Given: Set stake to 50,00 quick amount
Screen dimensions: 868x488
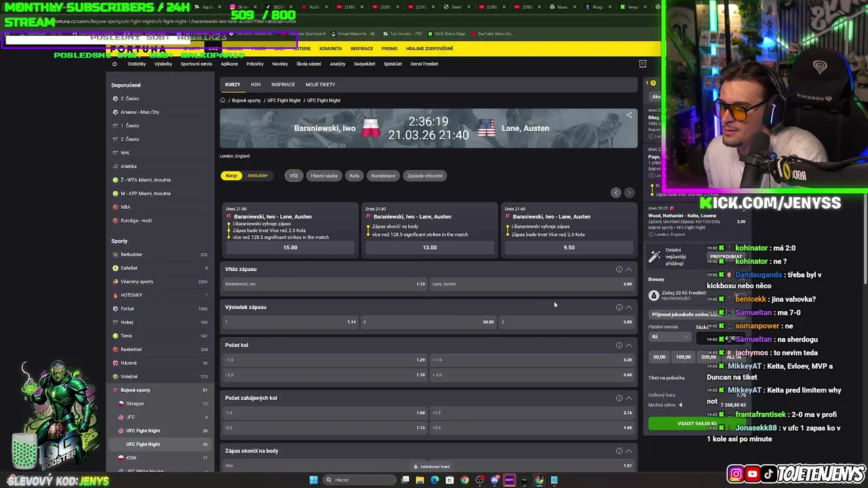Looking at the screenshot, I should click(x=659, y=357).
